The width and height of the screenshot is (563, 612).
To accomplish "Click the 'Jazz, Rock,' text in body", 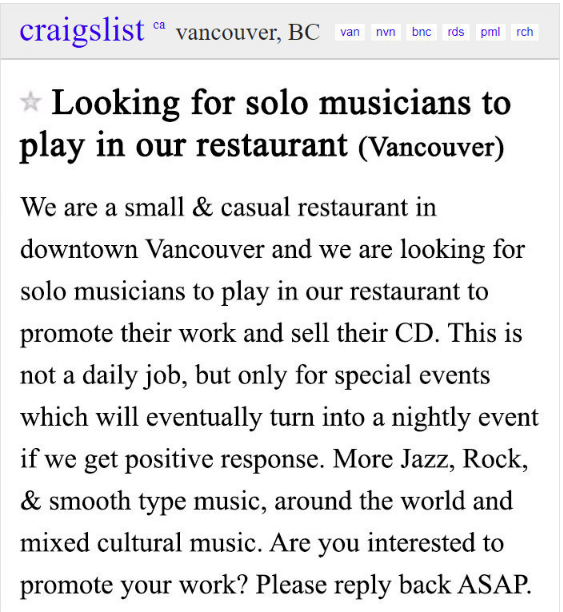I will tap(464, 459).
